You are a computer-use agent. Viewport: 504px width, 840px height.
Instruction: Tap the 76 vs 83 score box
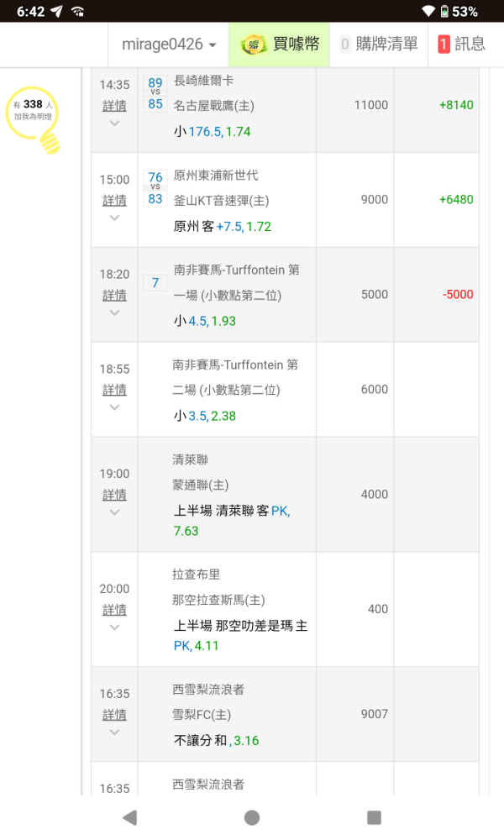coord(155,188)
